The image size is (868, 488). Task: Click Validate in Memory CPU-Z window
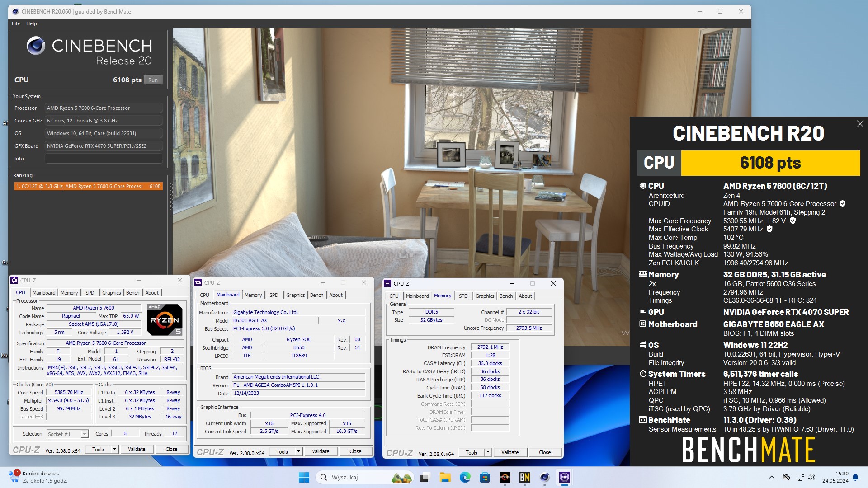pyautogui.click(x=510, y=452)
